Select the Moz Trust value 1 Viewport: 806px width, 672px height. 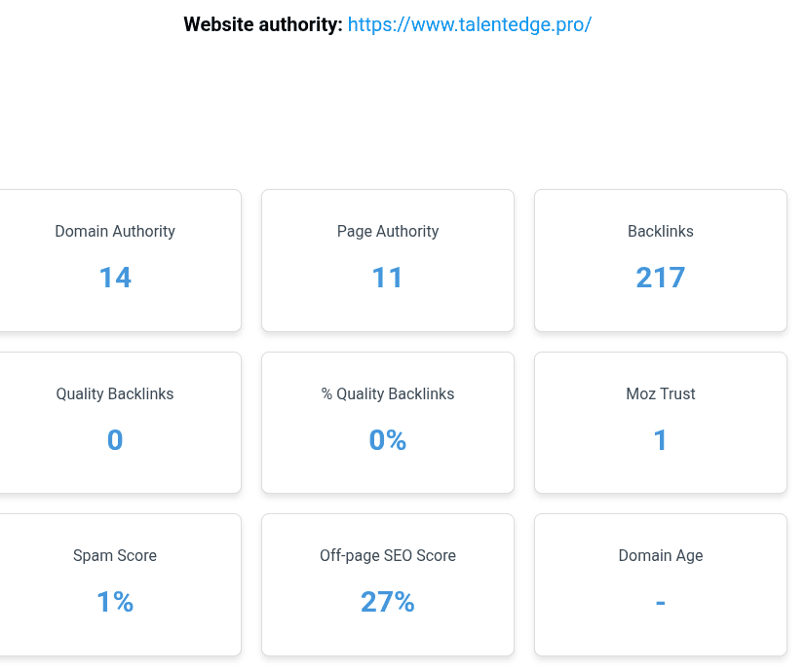coord(661,440)
